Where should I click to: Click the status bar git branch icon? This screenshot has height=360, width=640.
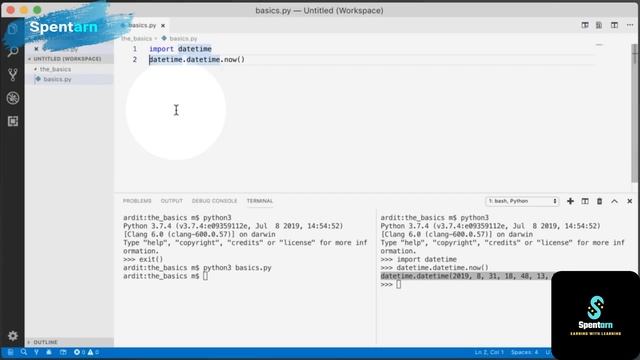(36, 352)
